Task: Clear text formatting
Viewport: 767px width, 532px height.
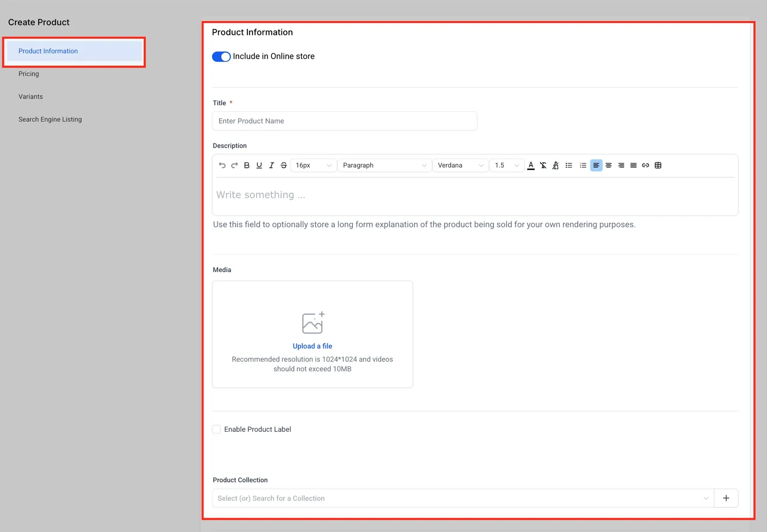Action: (543, 165)
